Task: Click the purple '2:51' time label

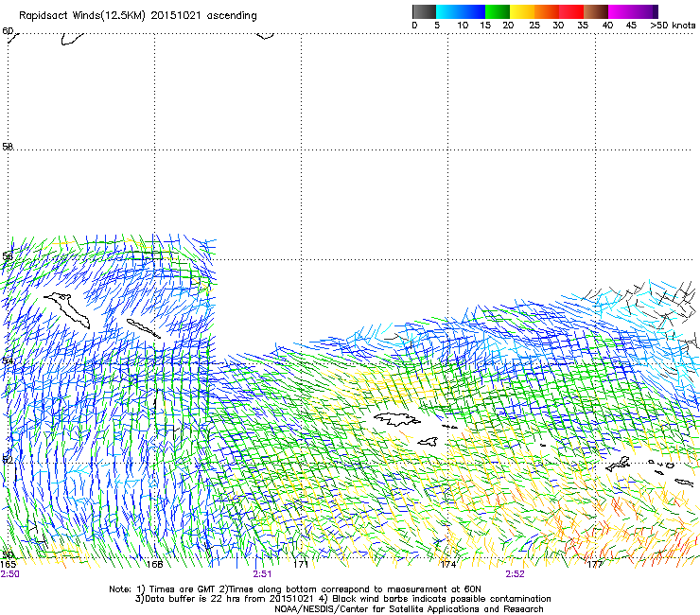Action: [262, 574]
